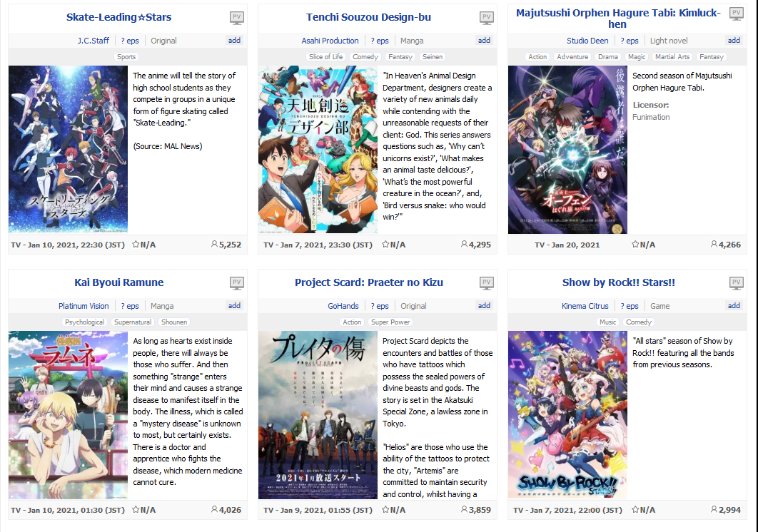Open the Kai Byoui Ramune title link

point(119,282)
